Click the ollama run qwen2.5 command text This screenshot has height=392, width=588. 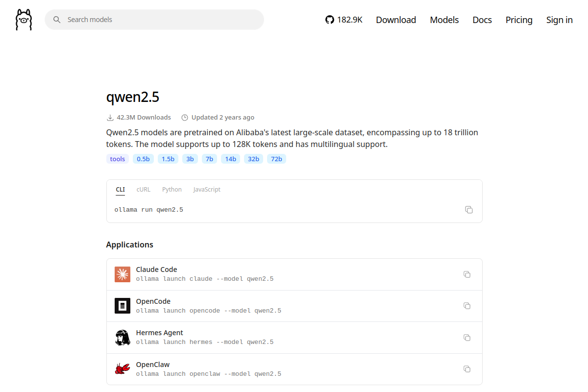point(149,210)
